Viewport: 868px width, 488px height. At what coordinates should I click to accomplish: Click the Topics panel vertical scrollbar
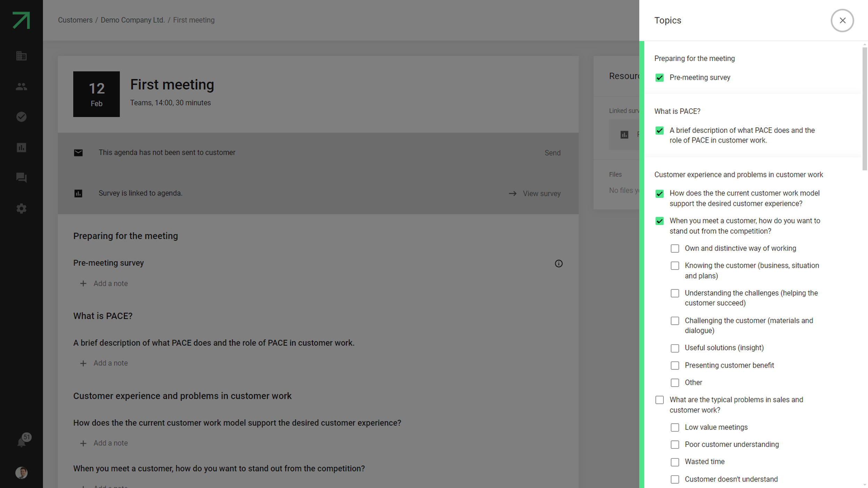click(x=864, y=109)
